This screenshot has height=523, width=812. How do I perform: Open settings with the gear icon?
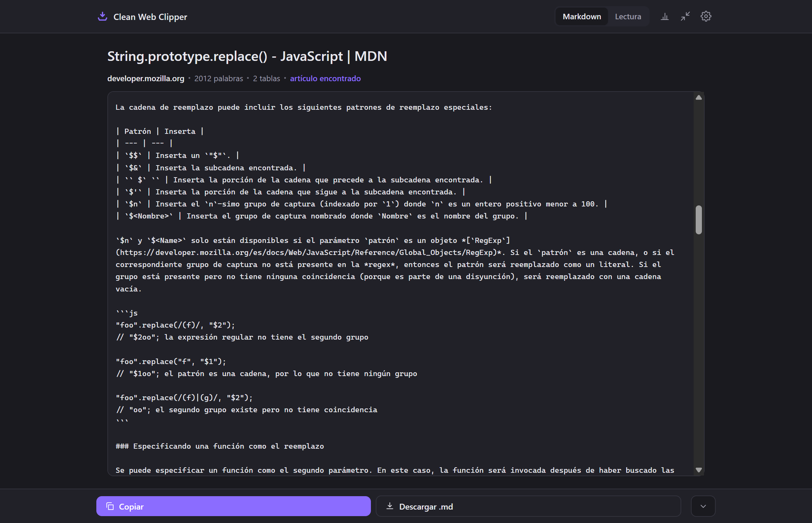706,17
